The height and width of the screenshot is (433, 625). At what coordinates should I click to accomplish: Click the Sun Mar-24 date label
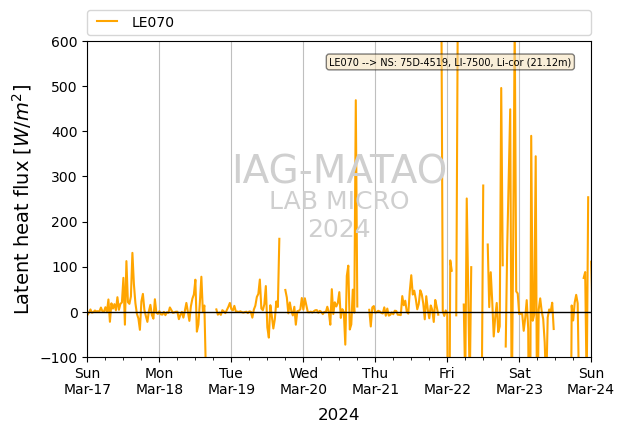591,381
